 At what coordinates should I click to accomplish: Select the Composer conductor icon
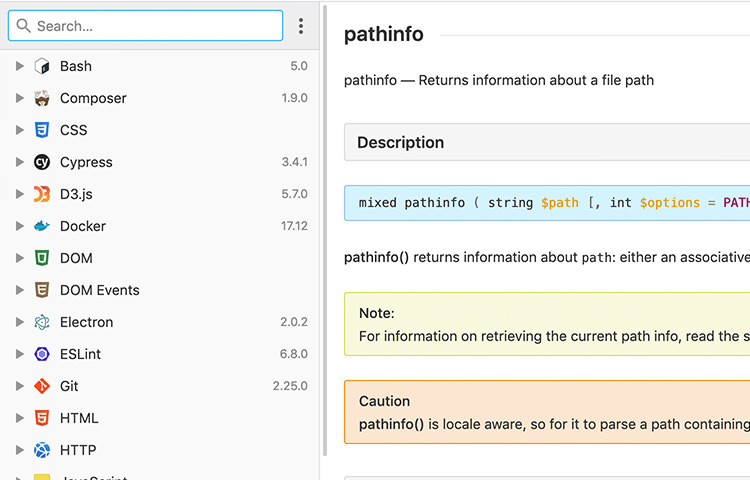[42, 98]
